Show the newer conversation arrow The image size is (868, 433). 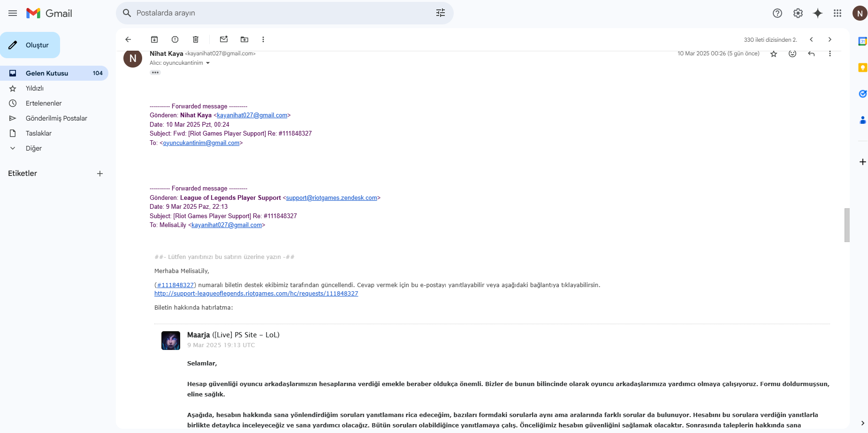(x=811, y=39)
